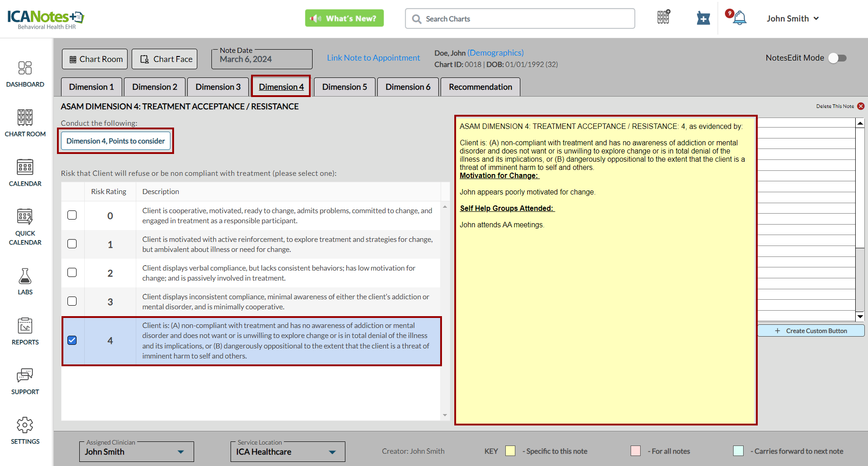Check the risk rating 0 checkbox
The image size is (868, 466).
pos(72,215)
